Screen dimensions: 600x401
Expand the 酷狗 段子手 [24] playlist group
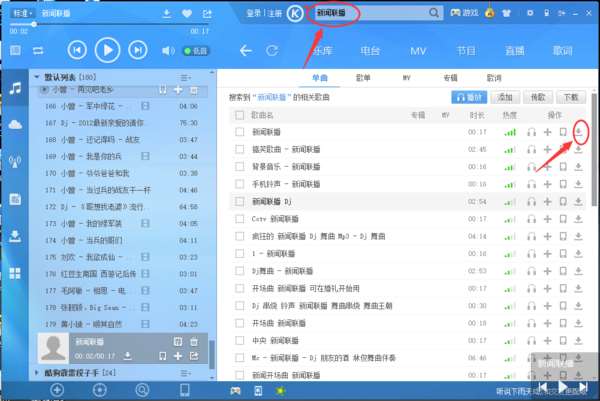click(x=37, y=372)
